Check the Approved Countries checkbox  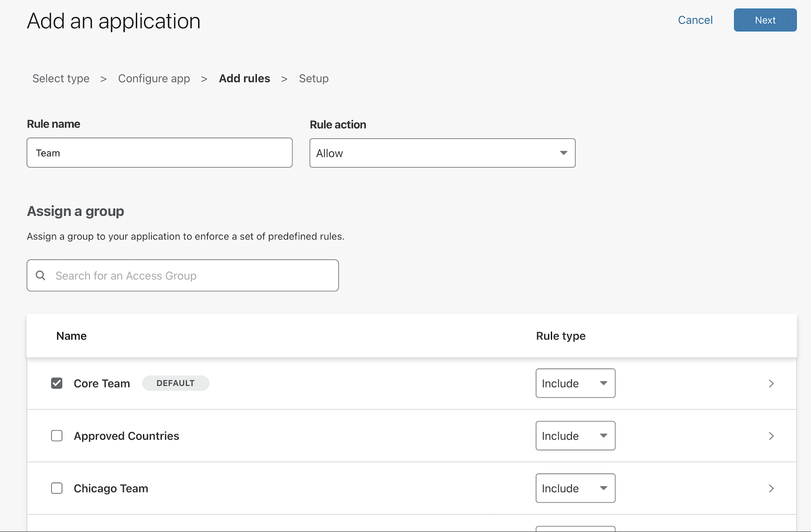57,436
